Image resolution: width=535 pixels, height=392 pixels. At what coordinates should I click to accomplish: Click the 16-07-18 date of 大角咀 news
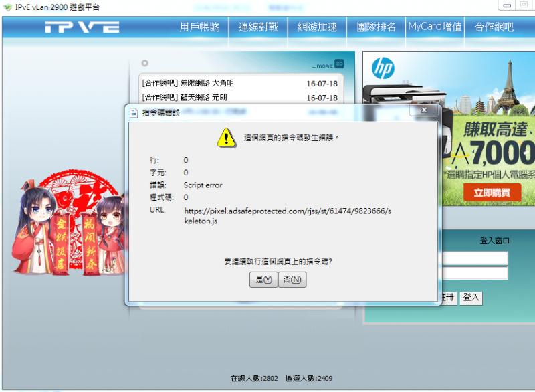(322, 84)
